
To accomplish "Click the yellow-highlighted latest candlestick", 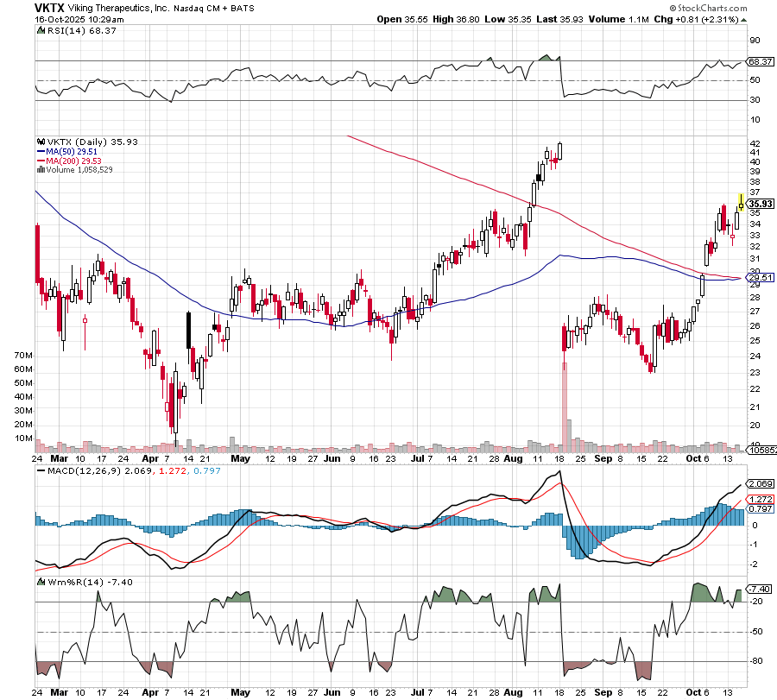I will [x=741, y=204].
